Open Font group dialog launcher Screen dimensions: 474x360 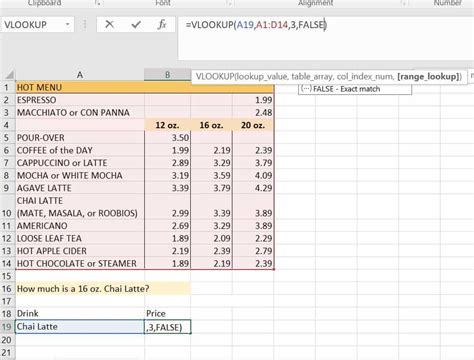click(229, 3)
